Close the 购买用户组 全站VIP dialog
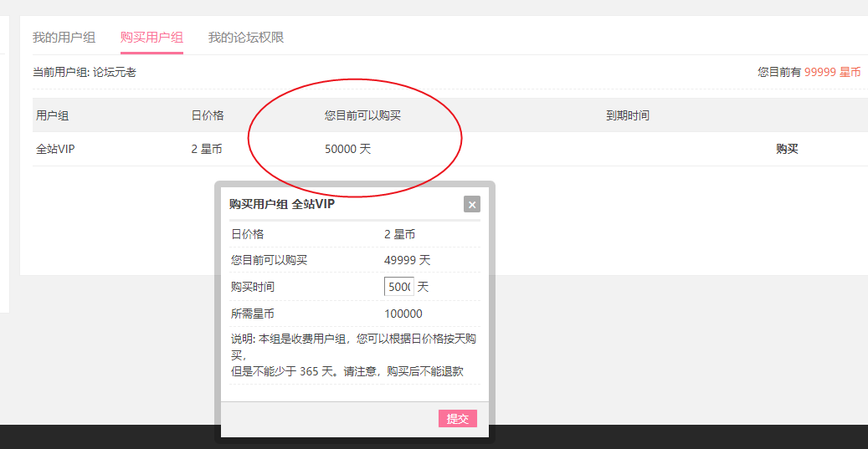 (471, 205)
